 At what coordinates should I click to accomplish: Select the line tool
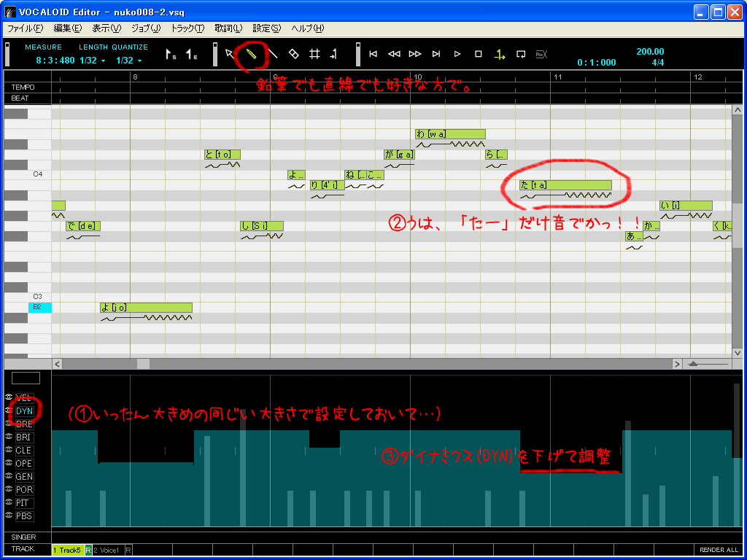tap(273, 54)
